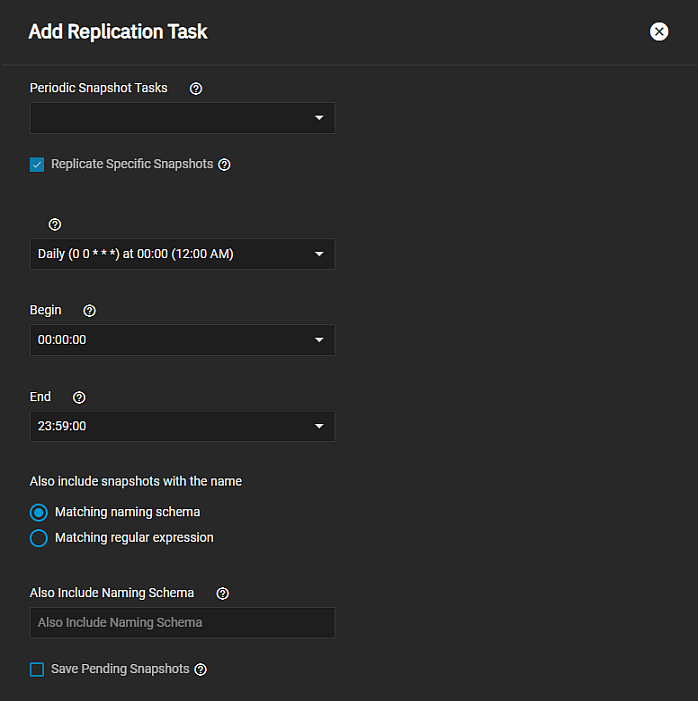Click help icon beside Periodic Snapshot Tasks
This screenshot has height=701, width=698.
pyautogui.click(x=196, y=88)
